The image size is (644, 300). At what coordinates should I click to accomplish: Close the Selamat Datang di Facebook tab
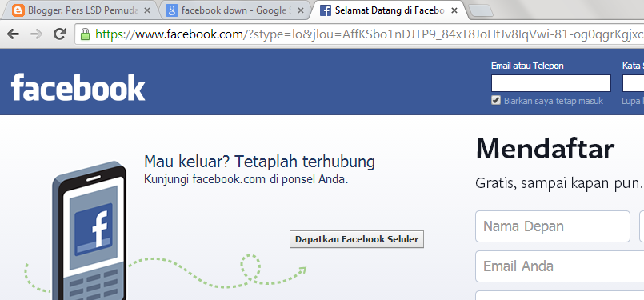click(454, 10)
